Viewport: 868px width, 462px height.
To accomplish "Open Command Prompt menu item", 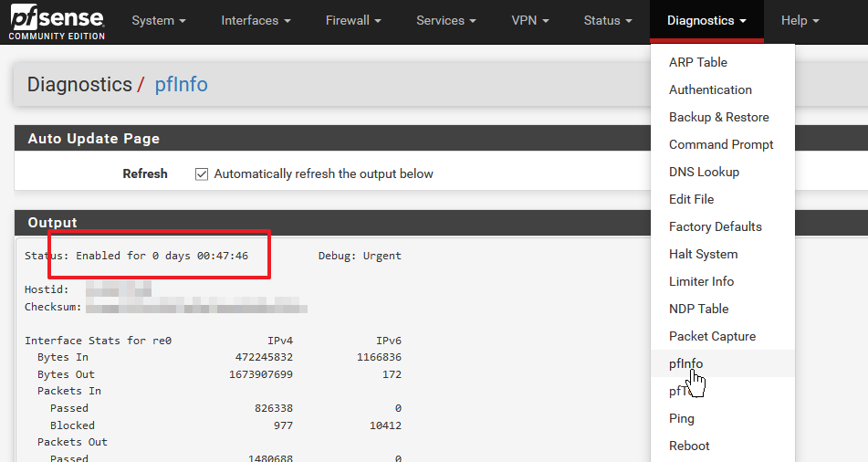I will tap(722, 144).
